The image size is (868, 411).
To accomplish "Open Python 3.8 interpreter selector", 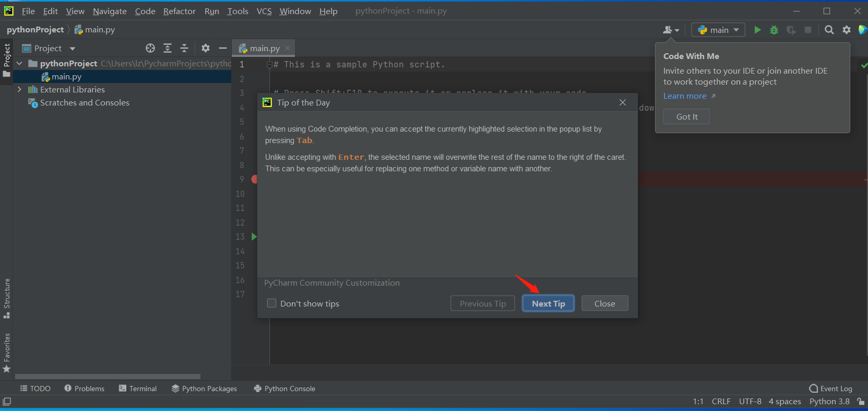I will [x=829, y=402].
